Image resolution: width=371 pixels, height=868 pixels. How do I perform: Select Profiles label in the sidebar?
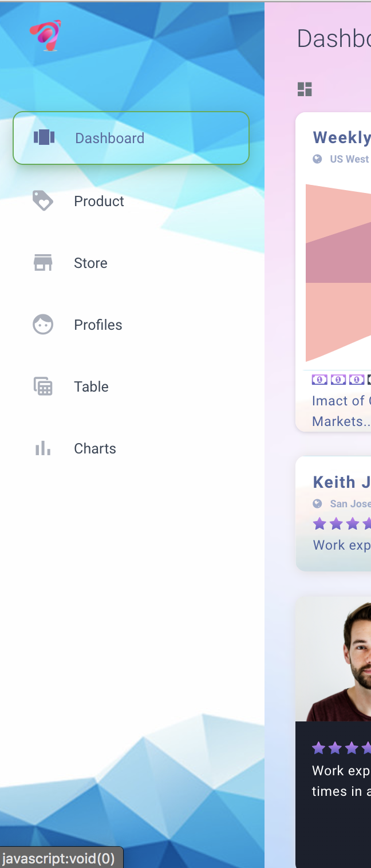click(x=98, y=325)
